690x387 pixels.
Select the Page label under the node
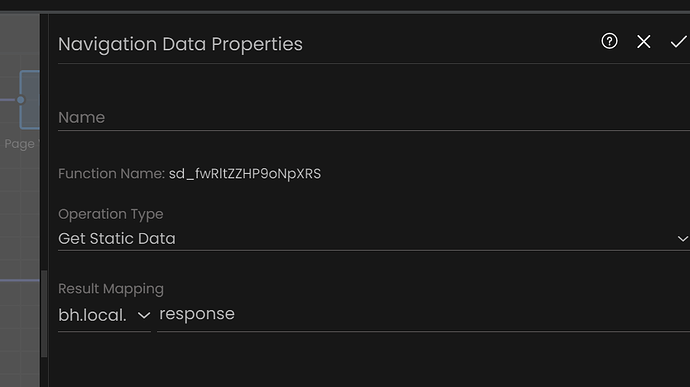pyautogui.click(x=19, y=144)
